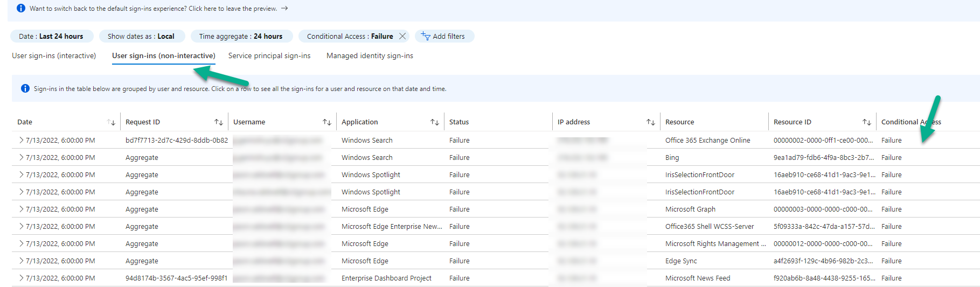Select User sign-ins (non-interactive) tab
980x287 pixels.
(x=164, y=55)
